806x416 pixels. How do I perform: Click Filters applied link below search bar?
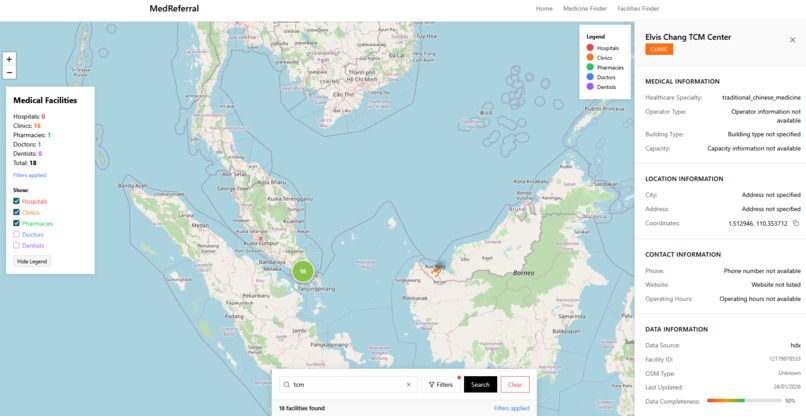click(511, 408)
